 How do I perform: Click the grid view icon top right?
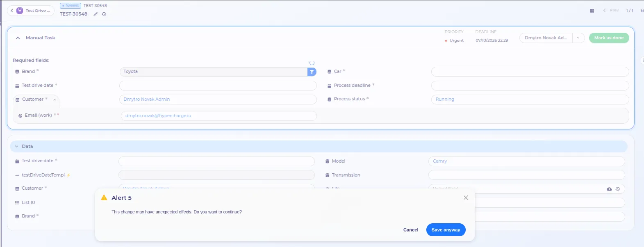click(592, 11)
